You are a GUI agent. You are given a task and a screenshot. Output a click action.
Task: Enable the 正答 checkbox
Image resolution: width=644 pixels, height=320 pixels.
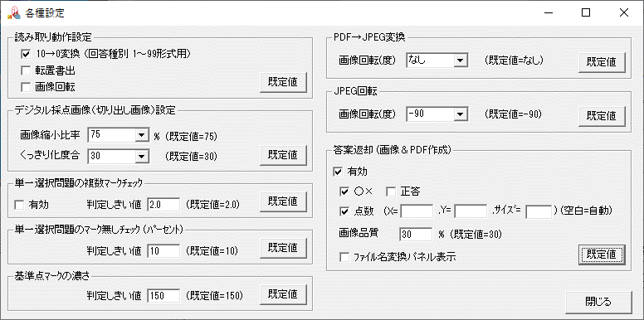point(391,192)
